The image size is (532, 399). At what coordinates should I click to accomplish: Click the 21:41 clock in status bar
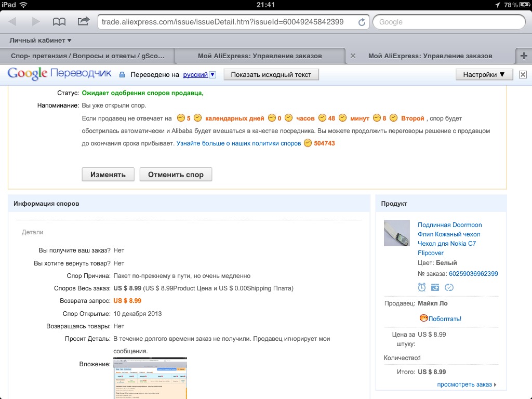[x=265, y=5]
